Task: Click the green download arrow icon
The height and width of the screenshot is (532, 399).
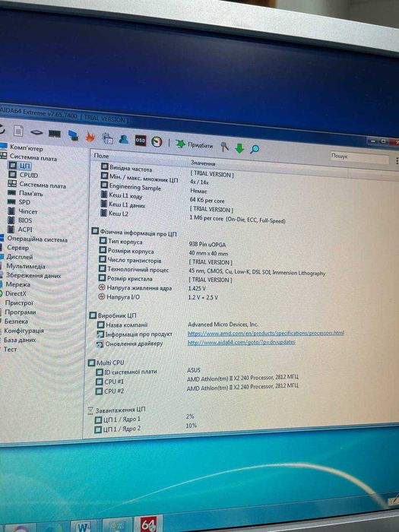Action: (x=239, y=148)
